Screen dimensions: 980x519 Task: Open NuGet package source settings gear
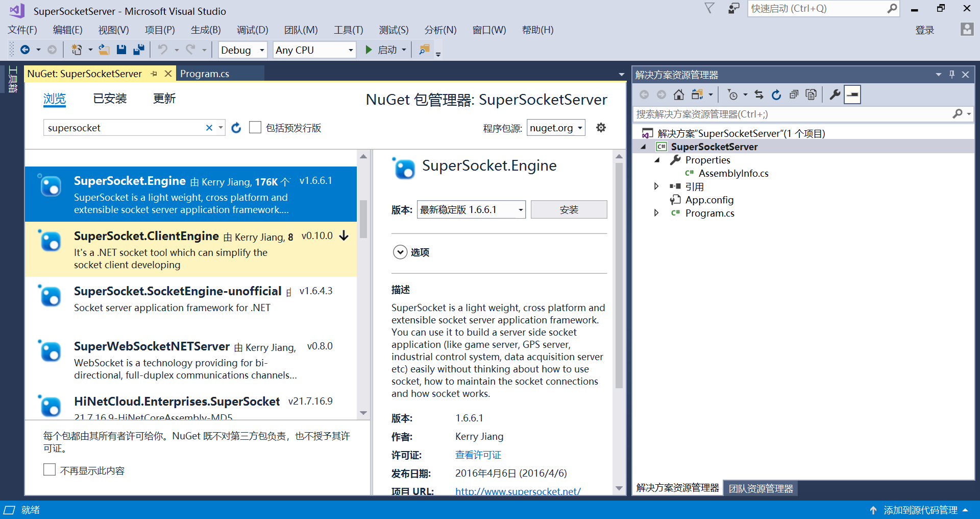601,128
